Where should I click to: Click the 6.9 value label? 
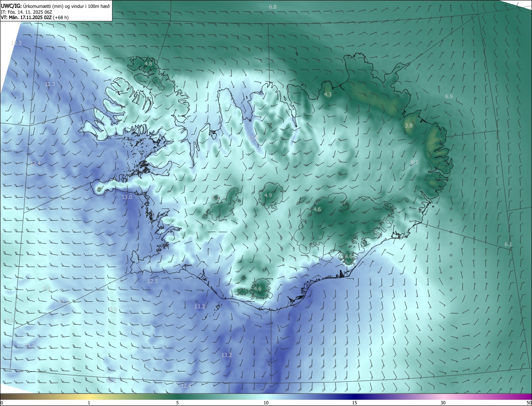449,97
